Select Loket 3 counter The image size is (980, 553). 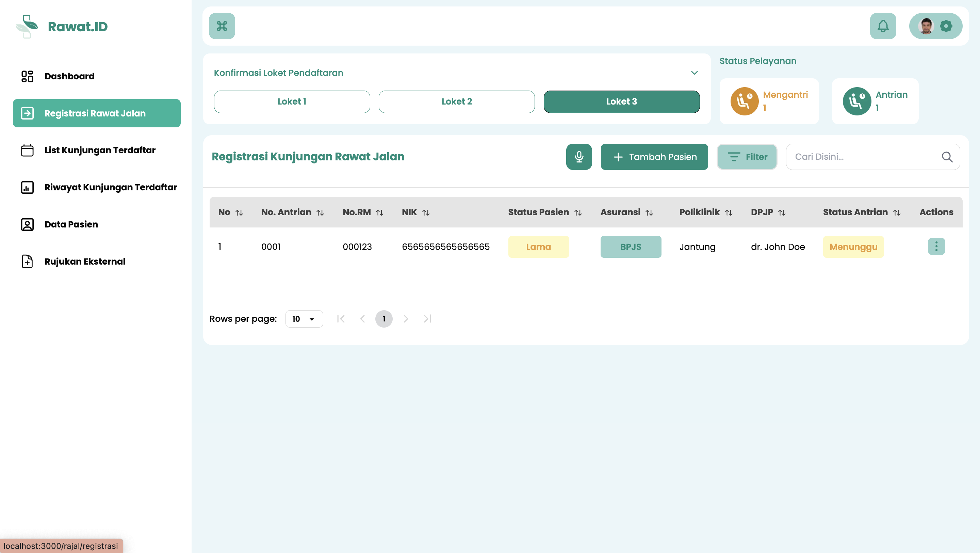coord(621,101)
